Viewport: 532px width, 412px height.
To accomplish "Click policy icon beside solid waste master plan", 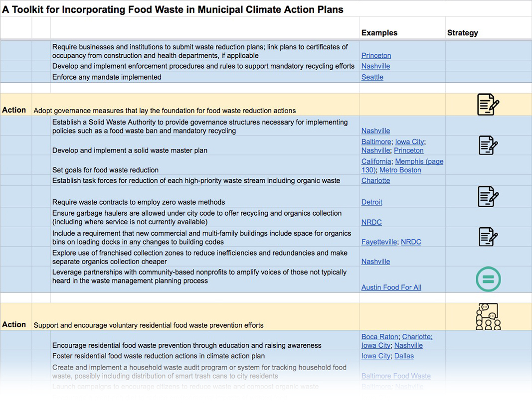I will (488, 145).
